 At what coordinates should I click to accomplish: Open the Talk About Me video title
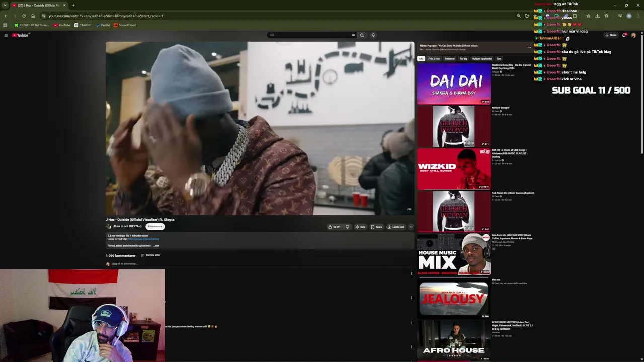513,193
